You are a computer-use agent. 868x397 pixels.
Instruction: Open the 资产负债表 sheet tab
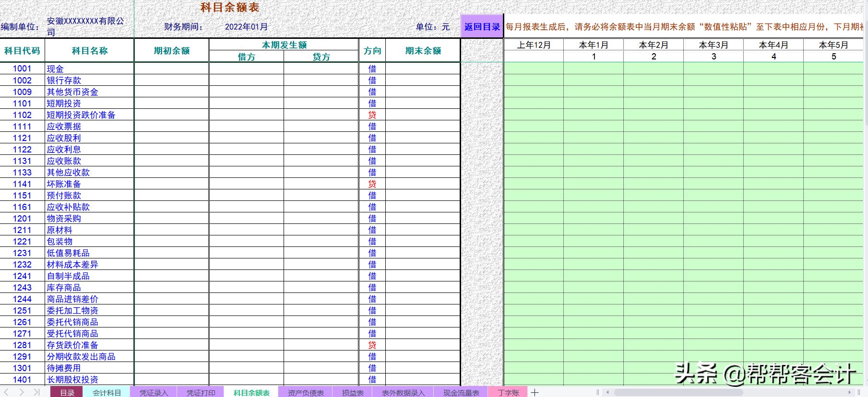(306, 392)
